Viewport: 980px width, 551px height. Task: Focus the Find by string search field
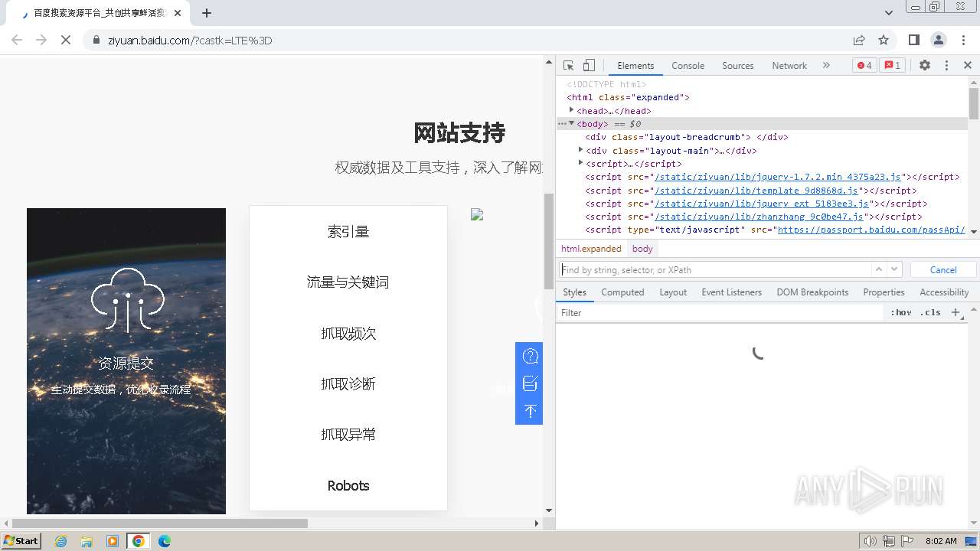[714, 270]
